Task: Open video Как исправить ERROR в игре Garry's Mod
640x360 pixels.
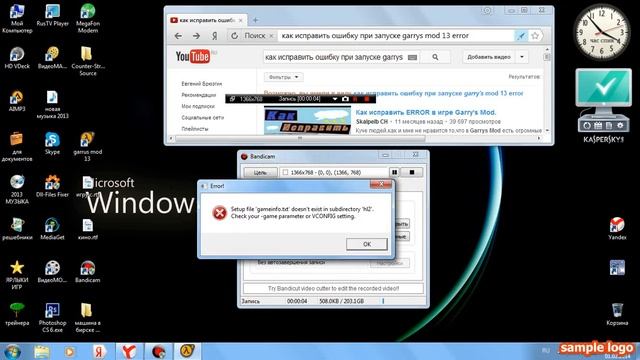Action: (x=426, y=112)
